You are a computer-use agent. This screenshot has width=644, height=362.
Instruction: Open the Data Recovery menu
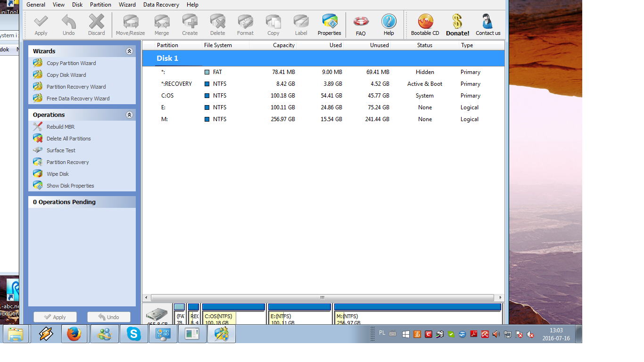click(161, 5)
